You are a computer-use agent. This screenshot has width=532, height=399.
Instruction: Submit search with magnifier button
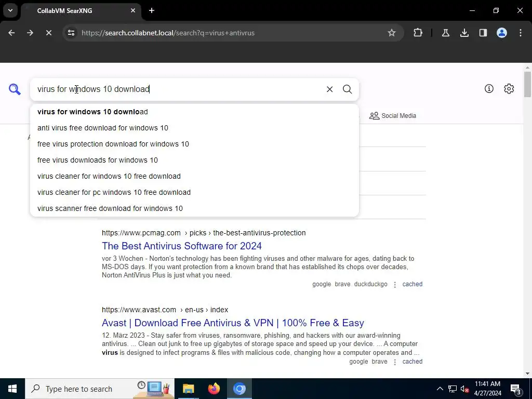tap(347, 89)
